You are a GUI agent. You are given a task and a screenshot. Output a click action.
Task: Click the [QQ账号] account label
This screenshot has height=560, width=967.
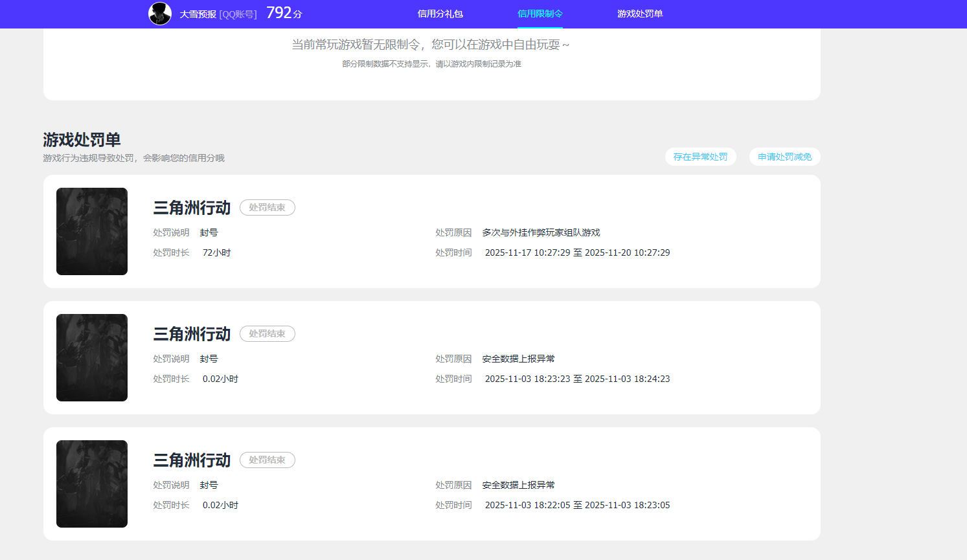pyautogui.click(x=238, y=14)
